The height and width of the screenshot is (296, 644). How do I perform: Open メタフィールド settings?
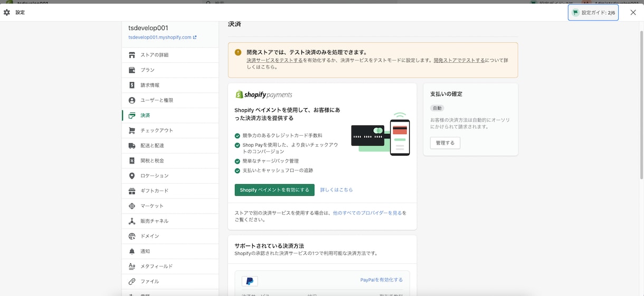pos(170,266)
